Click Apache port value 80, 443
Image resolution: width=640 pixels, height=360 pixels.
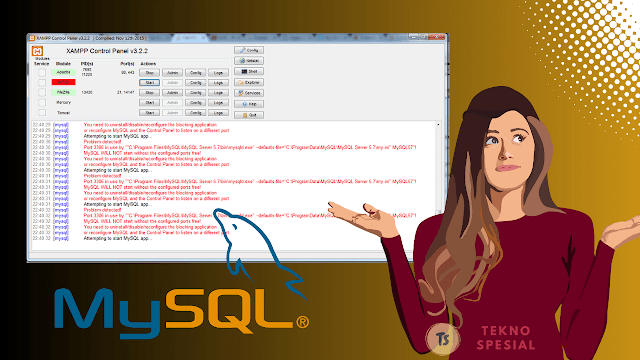[128, 72]
